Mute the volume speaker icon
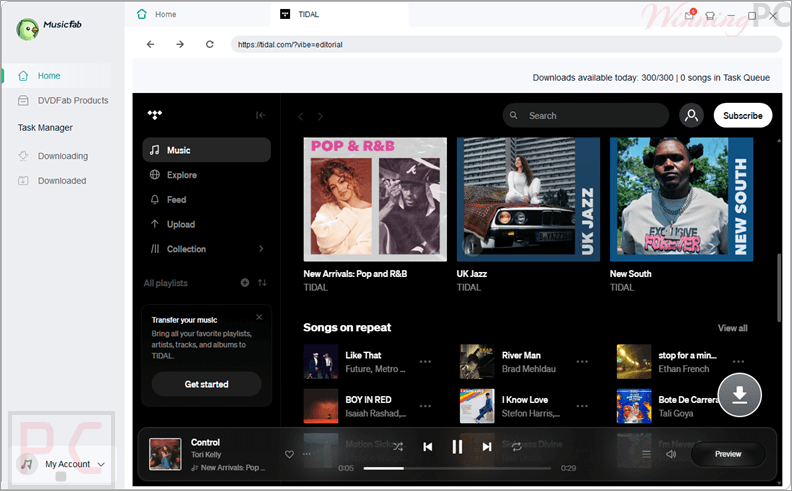This screenshot has width=792, height=491. [671, 454]
